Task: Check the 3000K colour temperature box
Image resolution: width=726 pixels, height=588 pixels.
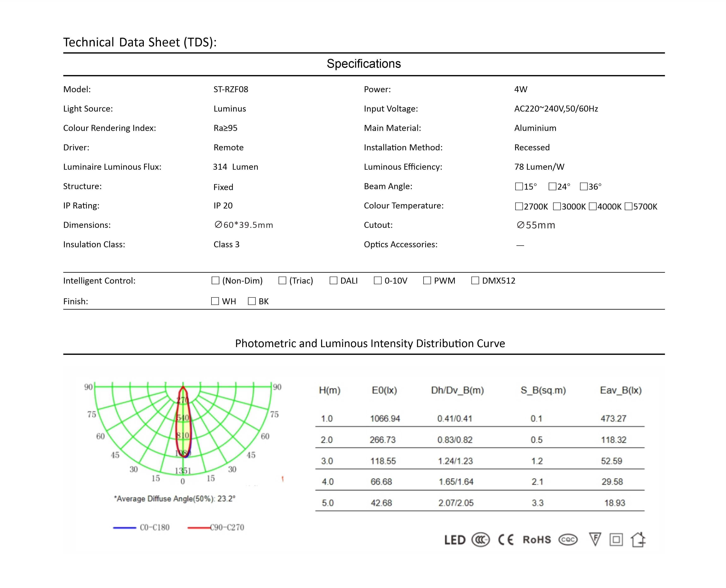Action: (x=557, y=207)
